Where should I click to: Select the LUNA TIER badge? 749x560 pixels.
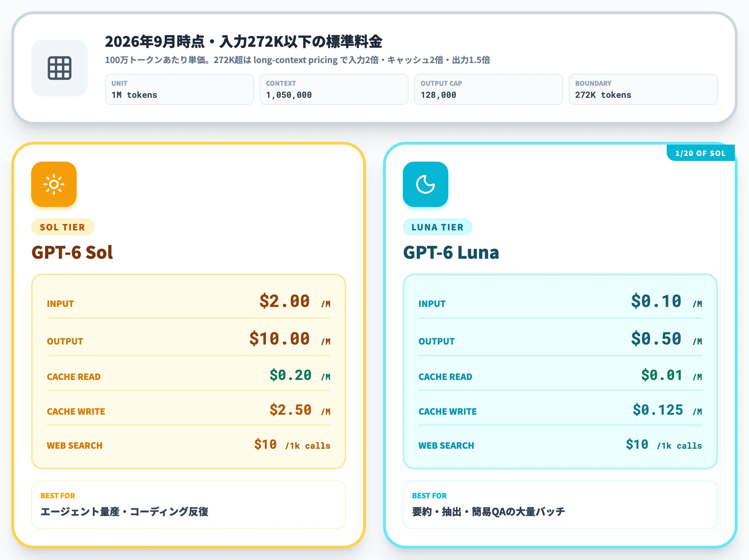coord(437,227)
